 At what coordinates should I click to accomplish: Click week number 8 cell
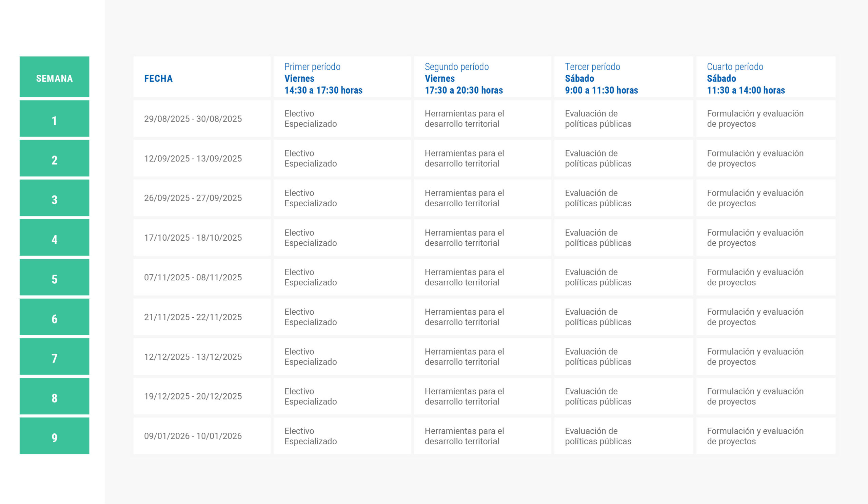[x=55, y=396]
